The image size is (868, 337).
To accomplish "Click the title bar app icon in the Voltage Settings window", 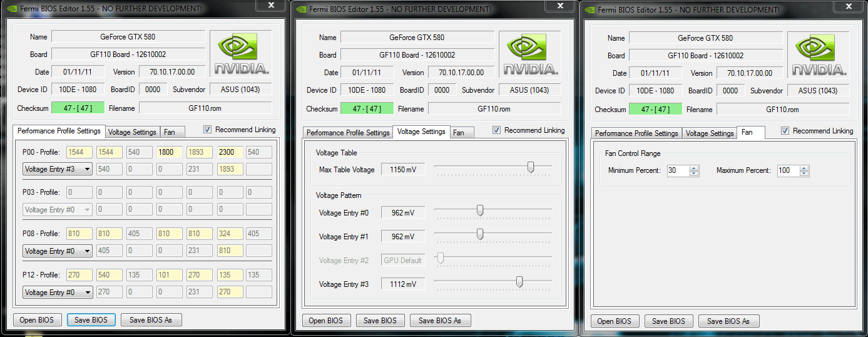I will [300, 9].
